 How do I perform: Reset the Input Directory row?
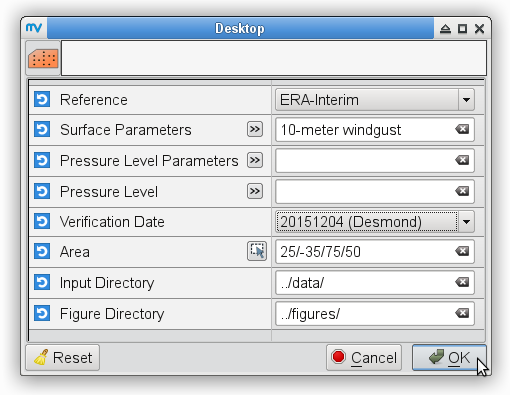[42, 282]
